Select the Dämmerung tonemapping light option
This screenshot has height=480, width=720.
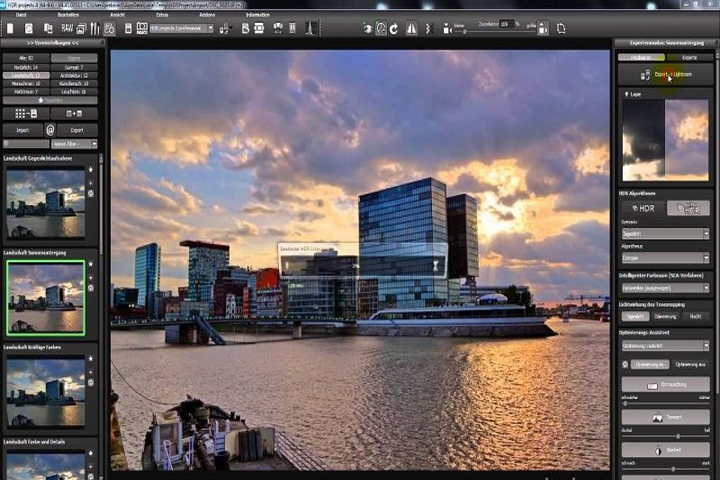[665, 316]
